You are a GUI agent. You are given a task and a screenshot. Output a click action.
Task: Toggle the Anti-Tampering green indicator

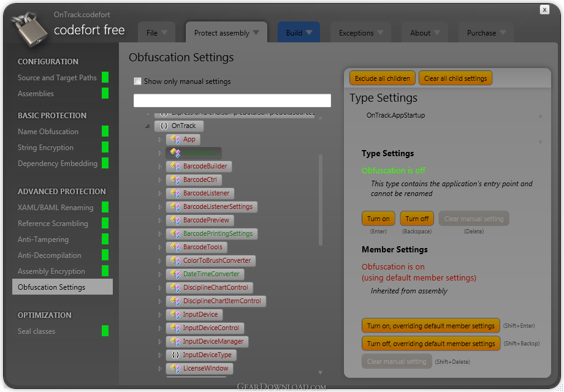pyautogui.click(x=105, y=239)
